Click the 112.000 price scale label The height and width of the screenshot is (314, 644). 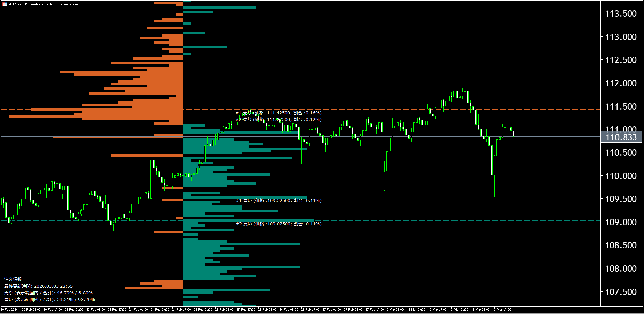(x=621, y=83)
